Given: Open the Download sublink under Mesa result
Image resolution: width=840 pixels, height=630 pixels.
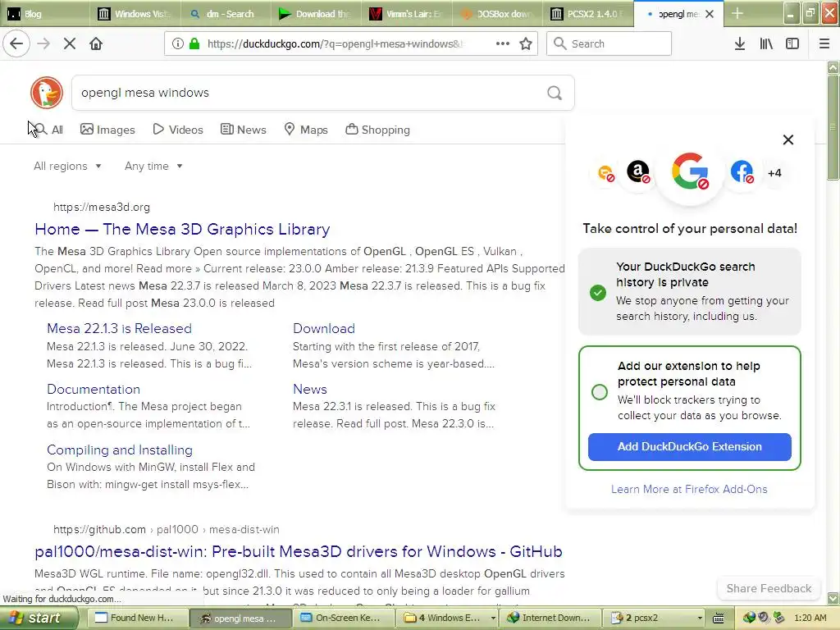Looking at the screenshot, I should [323, 328].
